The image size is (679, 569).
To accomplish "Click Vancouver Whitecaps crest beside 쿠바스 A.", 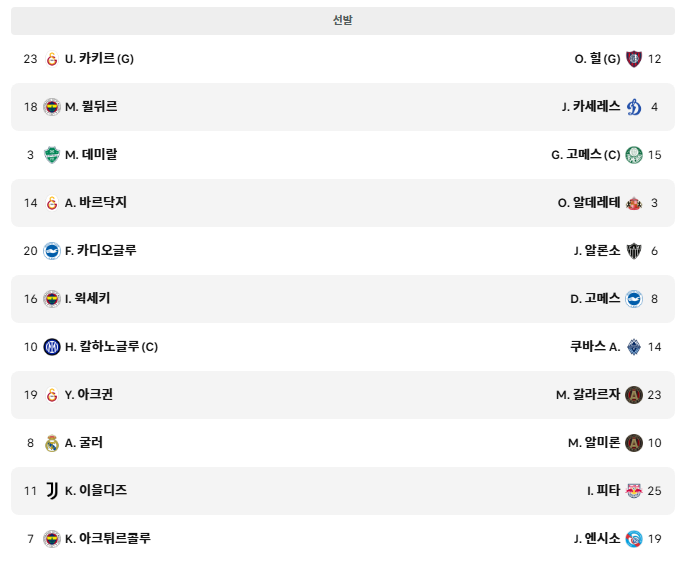I will 634,347.
